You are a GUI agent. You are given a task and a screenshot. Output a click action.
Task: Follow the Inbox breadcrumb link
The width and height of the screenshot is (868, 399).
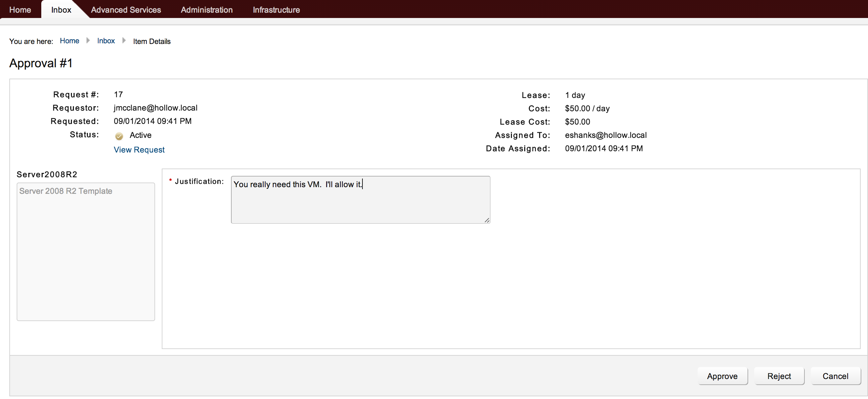[106, 41]
